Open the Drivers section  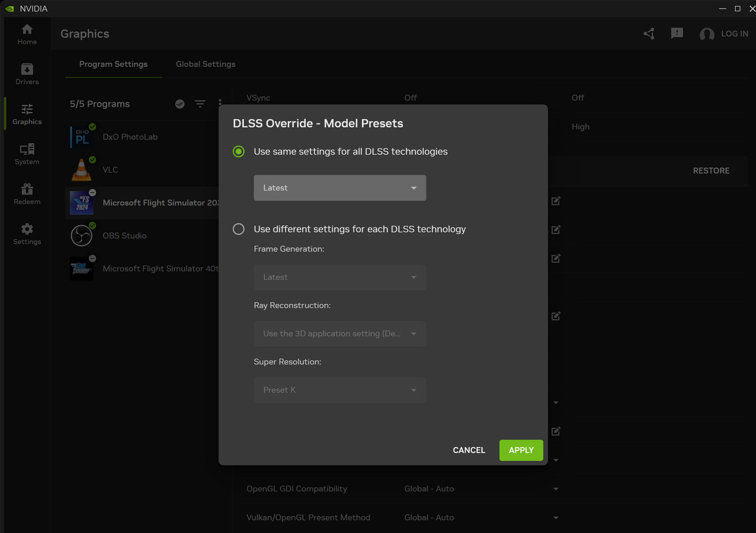(x=27, y=75)
